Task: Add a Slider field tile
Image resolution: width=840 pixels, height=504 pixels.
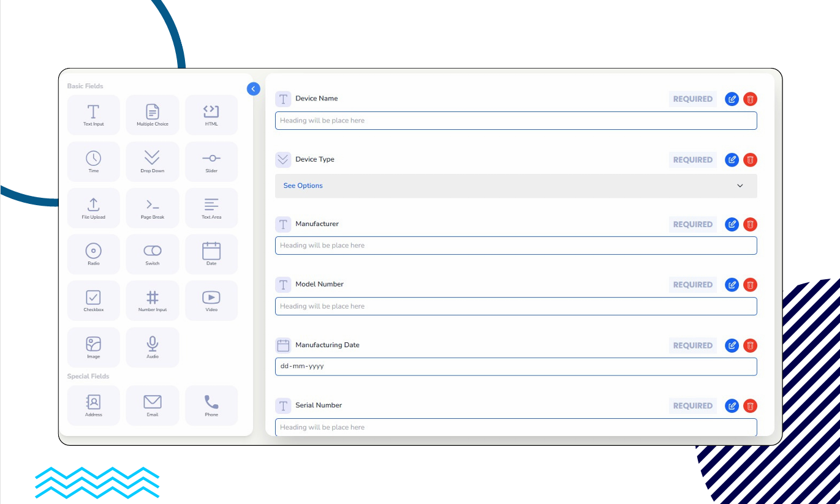Action: [211, 161]
